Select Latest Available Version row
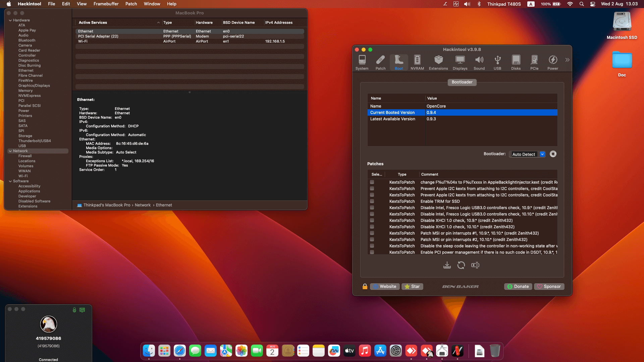The width and height of the screenshot is (644, 362). click(462, 119)
